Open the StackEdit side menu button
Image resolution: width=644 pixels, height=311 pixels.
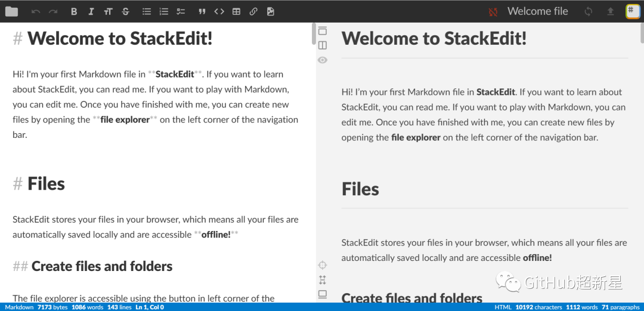[x=633, y=11]
